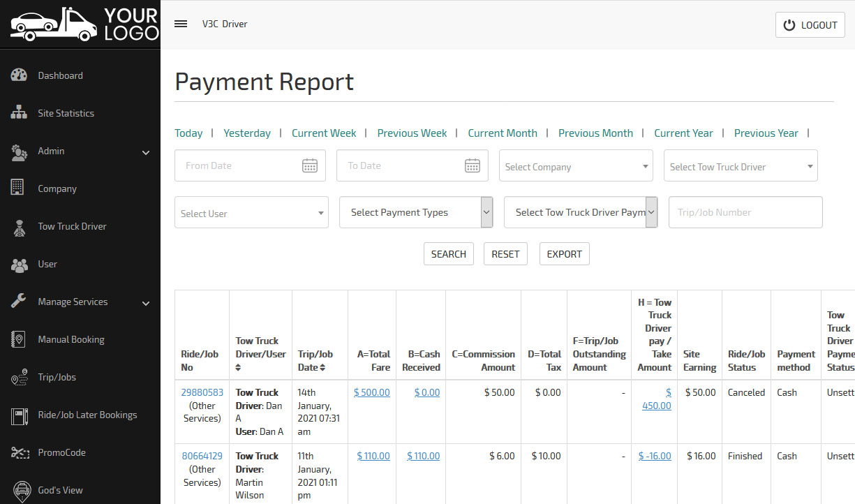
Task: Open the To Date calendar icon
Action: [473, 165]
